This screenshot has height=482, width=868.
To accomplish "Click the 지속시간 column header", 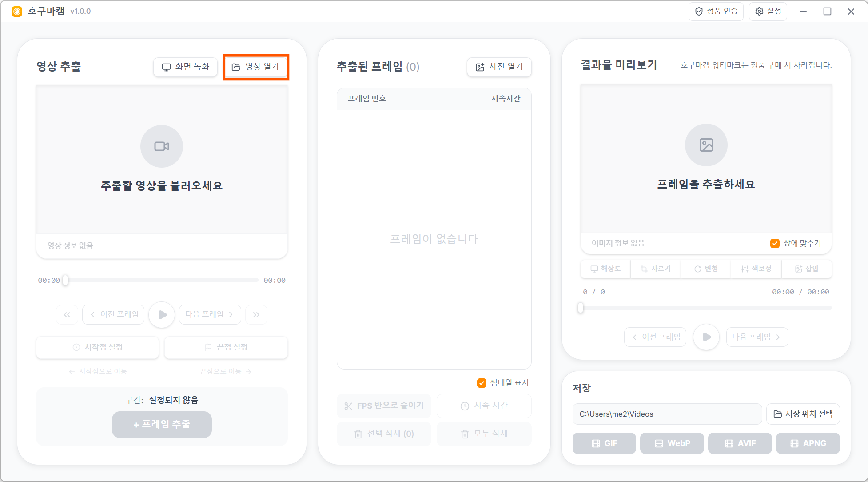I will click(x=505, y=99).
